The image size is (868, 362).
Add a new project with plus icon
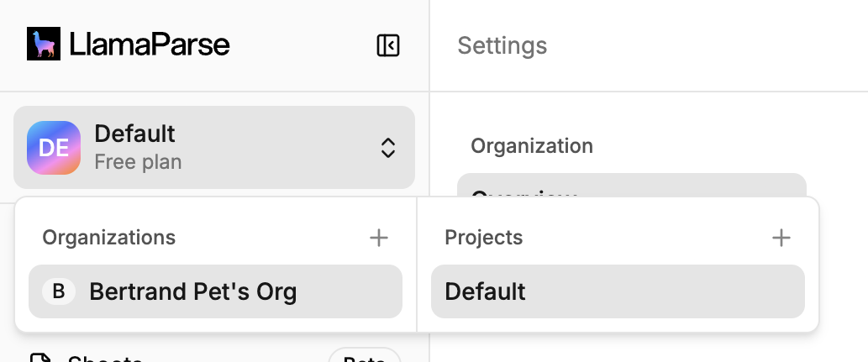tap(781, 238)
